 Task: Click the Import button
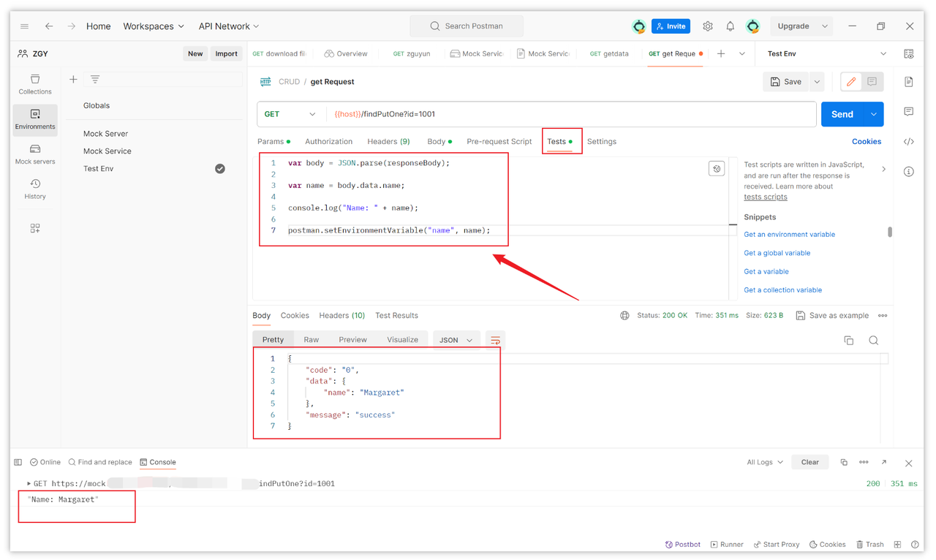point(226,54)
